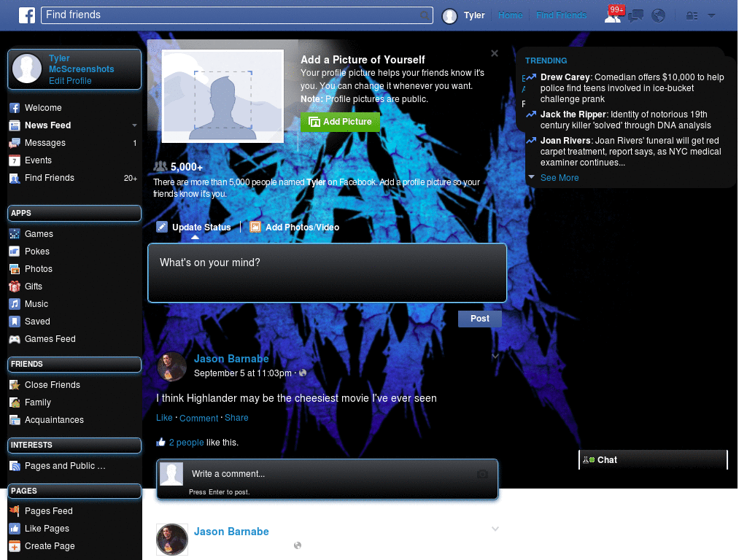Click the Acquaintances list icon
Screen dimensions: 747x560
click(15, 420)
